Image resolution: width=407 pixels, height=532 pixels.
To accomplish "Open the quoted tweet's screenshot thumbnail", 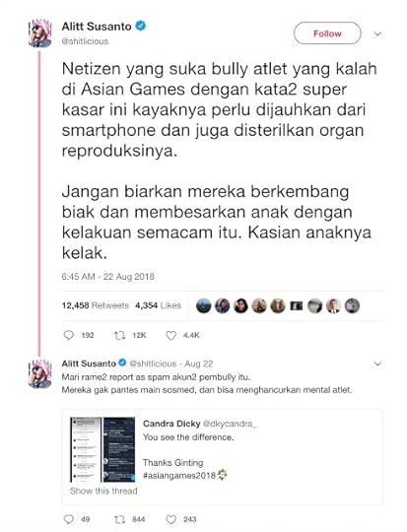I will (102, 449).
